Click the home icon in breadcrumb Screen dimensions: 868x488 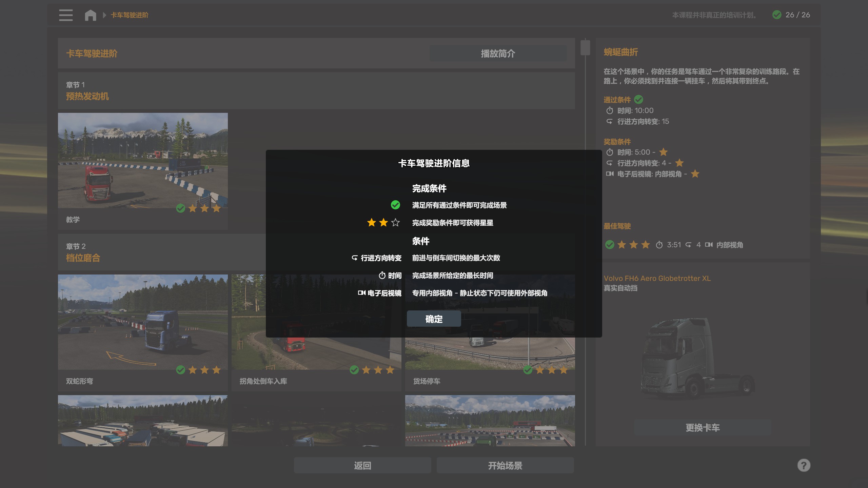[91, 15]
